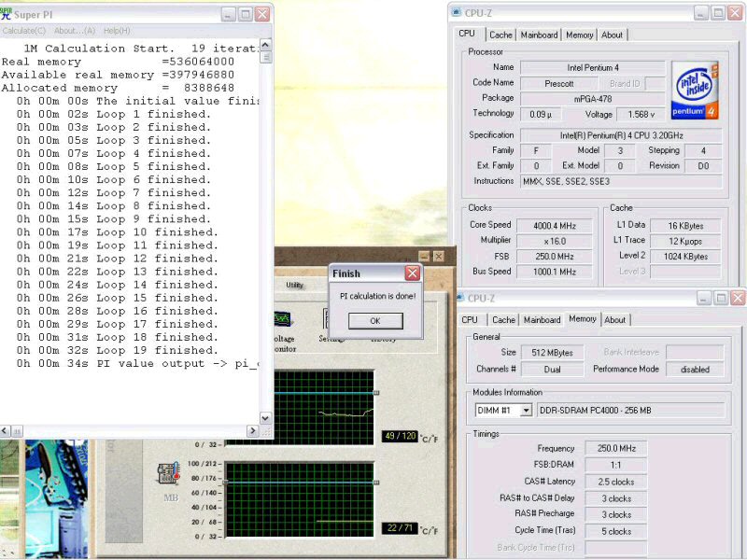The image size is (747, 560).
Task: Open About tab in CPU-Z processor window
Action: 612,35
